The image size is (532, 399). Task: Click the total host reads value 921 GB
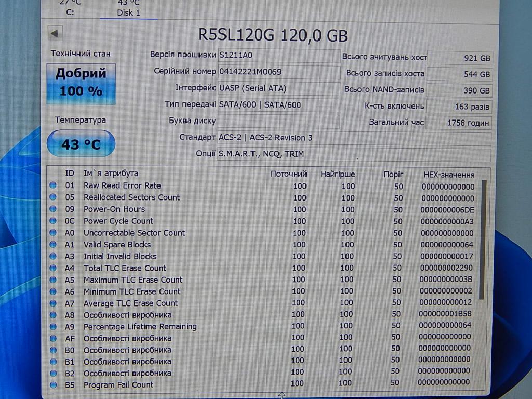coord(460,58)
